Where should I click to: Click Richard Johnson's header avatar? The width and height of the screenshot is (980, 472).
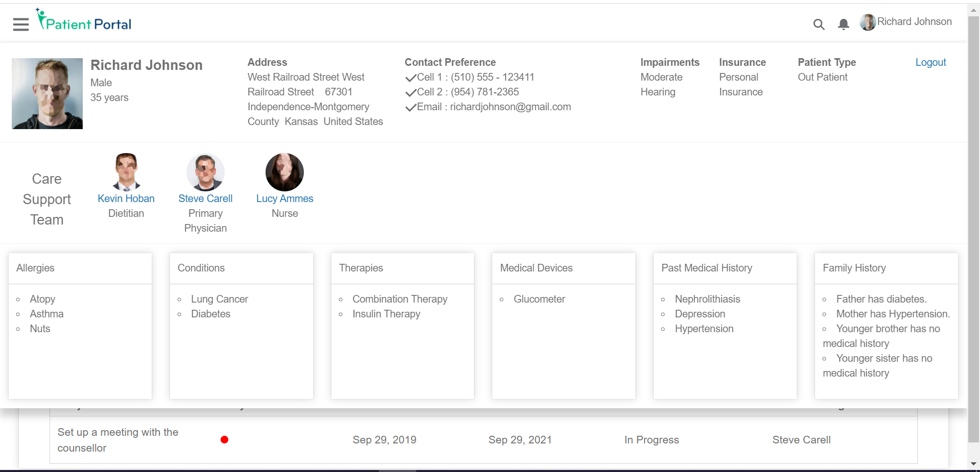coord(868,22)
